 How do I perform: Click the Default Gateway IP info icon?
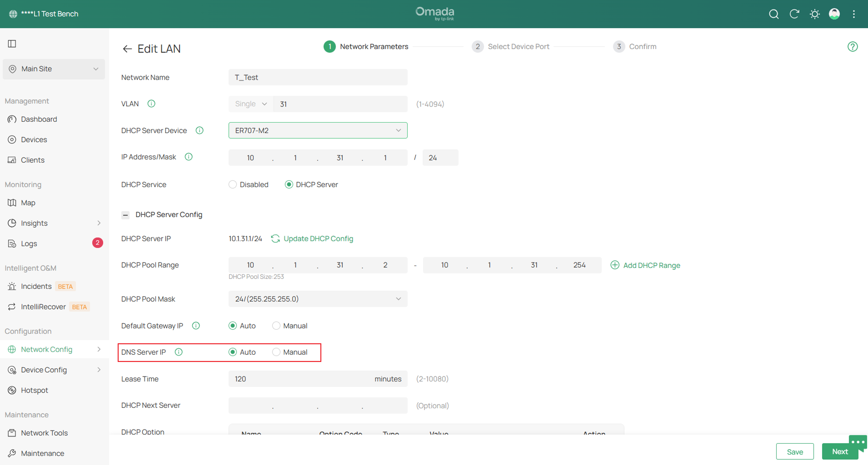(196, 325)
